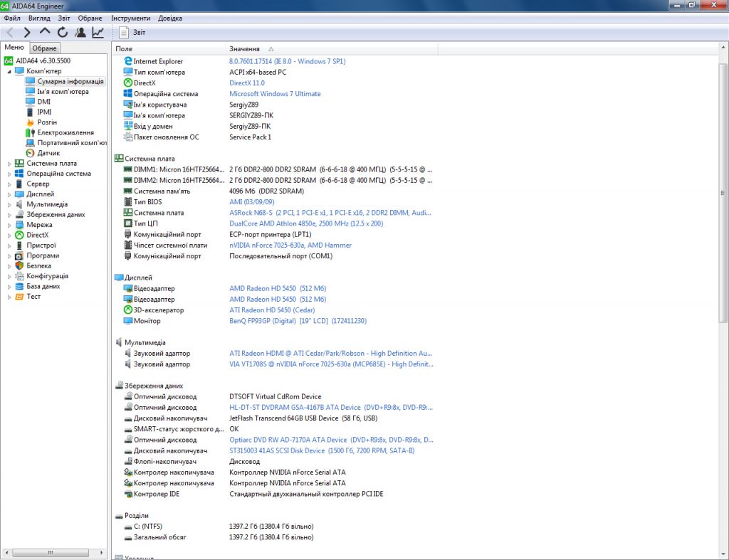
Task: Select the DMI tree item
Action: 43,102
